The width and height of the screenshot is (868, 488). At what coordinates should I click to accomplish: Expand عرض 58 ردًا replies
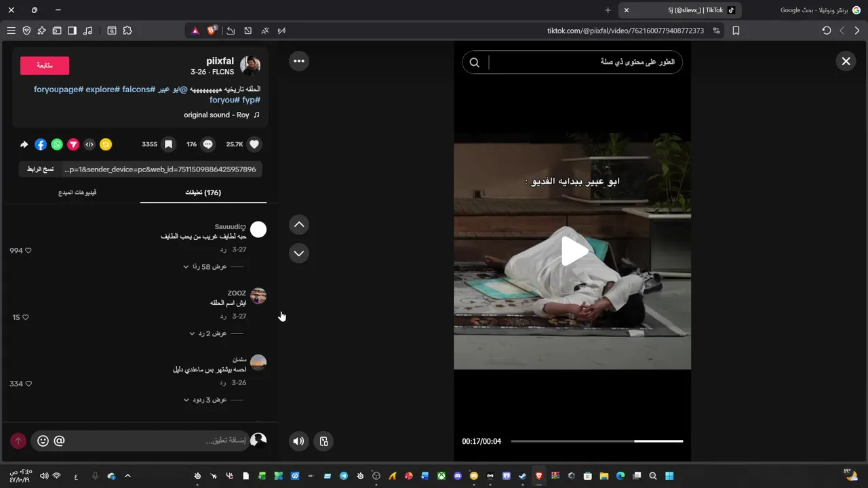tap(205, 267)
